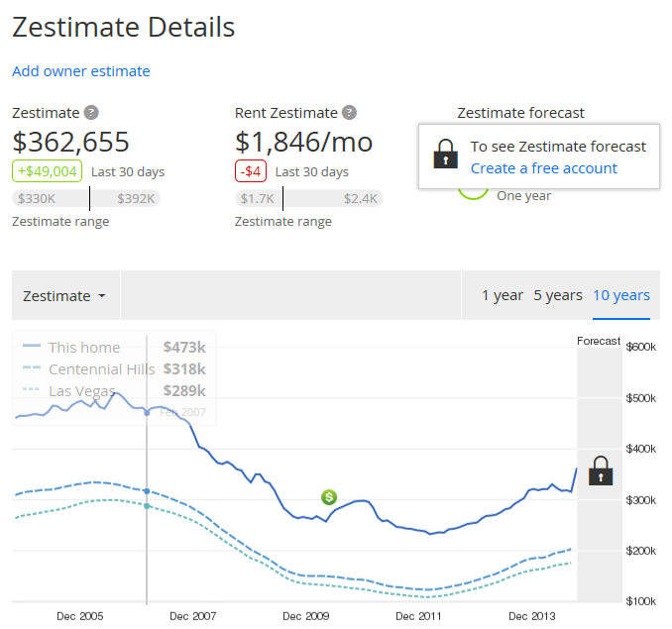The height and width of the screenshot is (629, 672).
Task: Select the 10 years chart tab
Action: coord(621,295)
